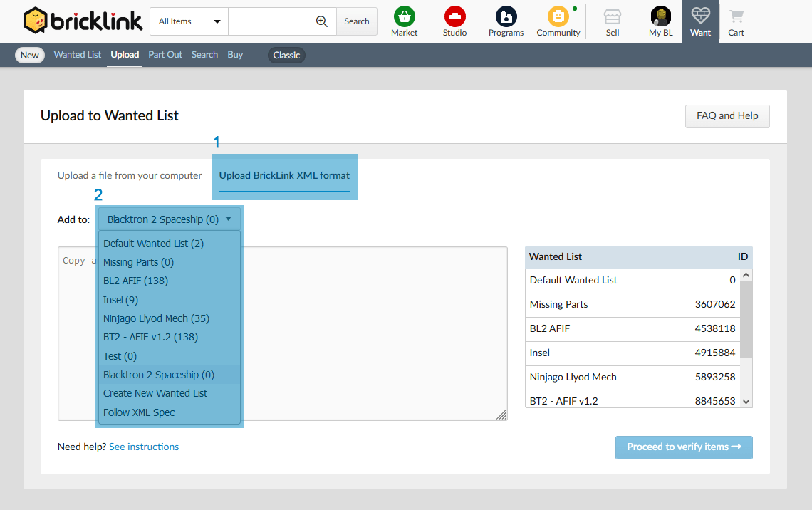The height and width of the screenshot is (510, 812).
Task: Click the ID column header
Action: tap(743, 257)
